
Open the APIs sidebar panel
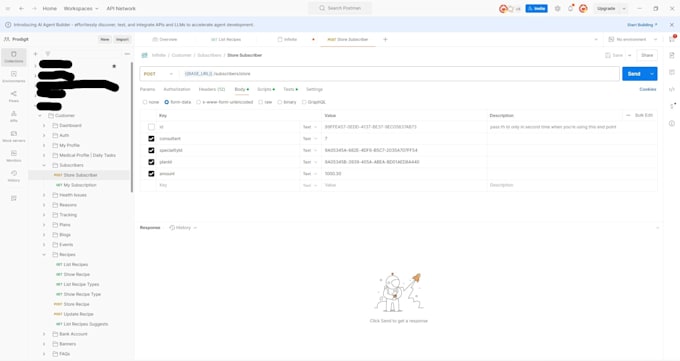click(x=14, y=116)
